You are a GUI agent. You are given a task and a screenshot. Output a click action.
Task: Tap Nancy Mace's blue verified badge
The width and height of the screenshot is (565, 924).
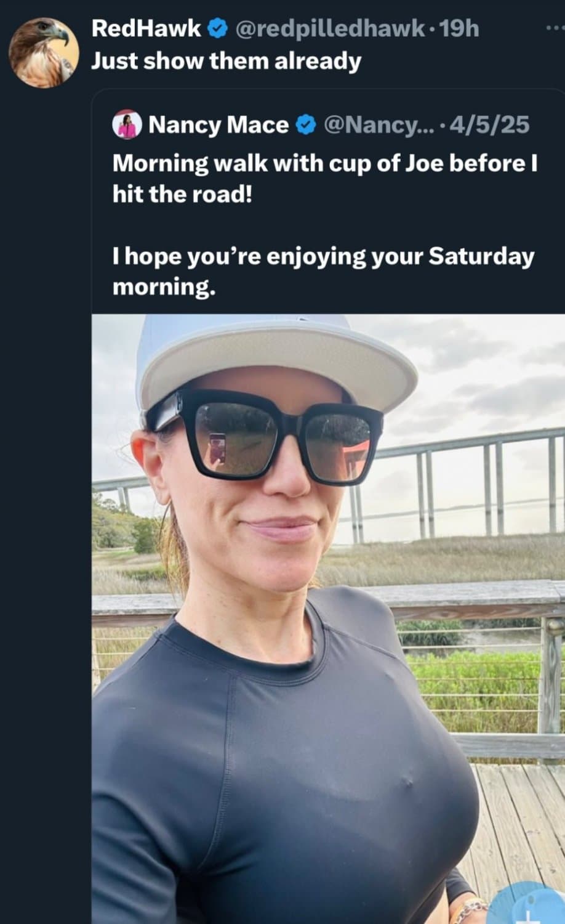[306, 125]
